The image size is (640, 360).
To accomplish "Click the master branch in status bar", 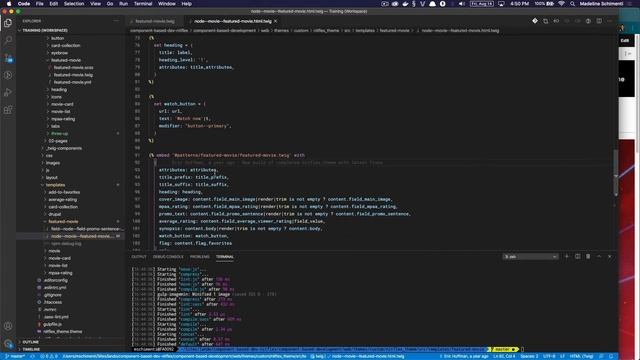I will [15, 356].
